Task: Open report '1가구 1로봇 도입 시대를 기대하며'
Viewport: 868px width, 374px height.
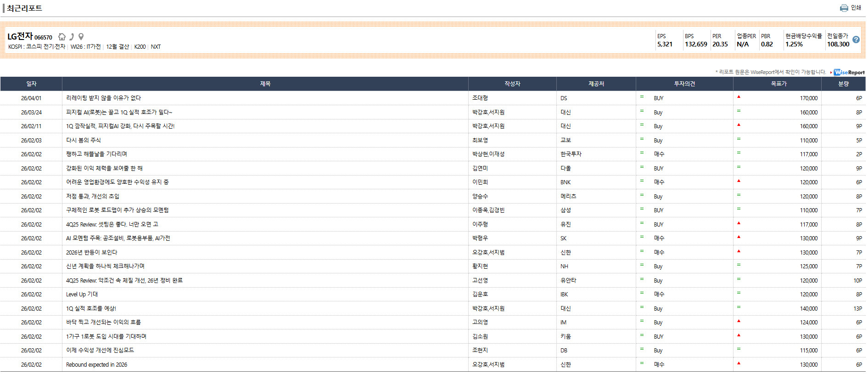Action: [x=106, y=336]
